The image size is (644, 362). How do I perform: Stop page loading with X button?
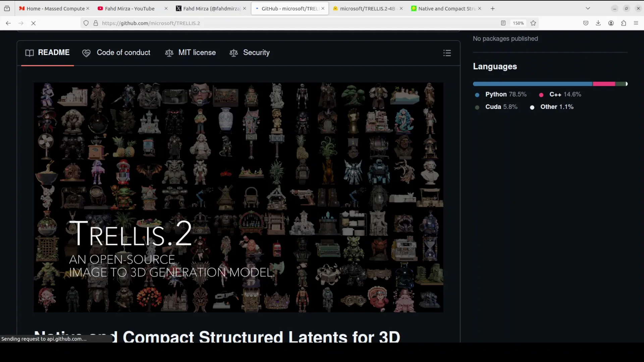click(x=33, y=23)
